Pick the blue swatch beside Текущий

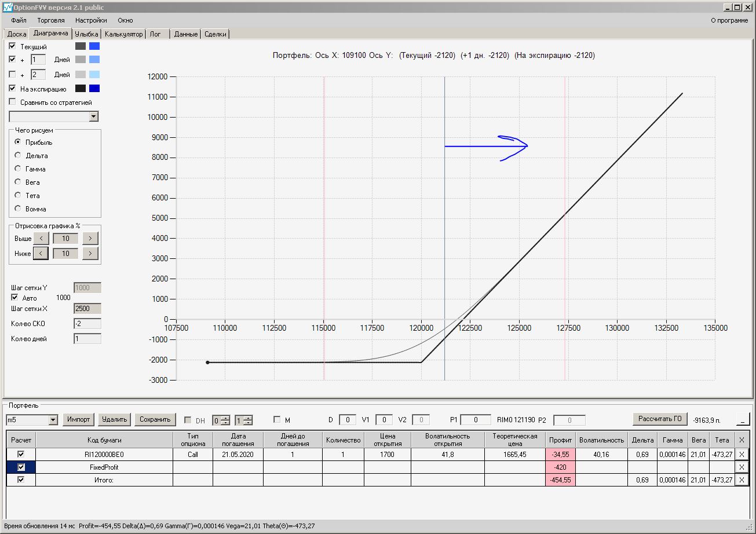click(94, 46)
